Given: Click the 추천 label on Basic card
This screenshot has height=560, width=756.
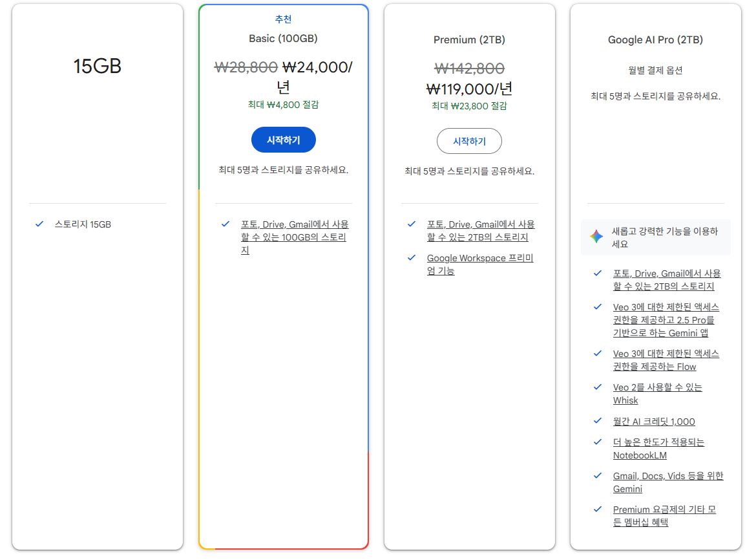Looking at the screenshot, I should pyautogui.click(x=284, y=19).
